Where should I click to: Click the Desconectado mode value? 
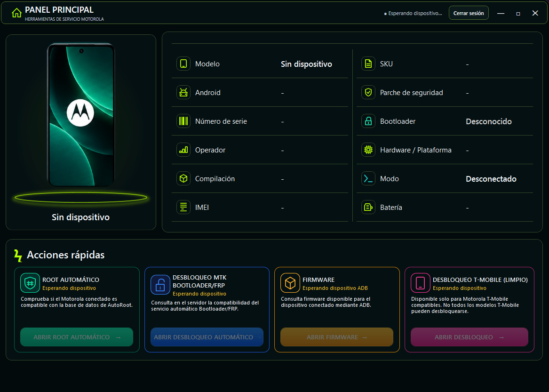(x=491, y=179)
